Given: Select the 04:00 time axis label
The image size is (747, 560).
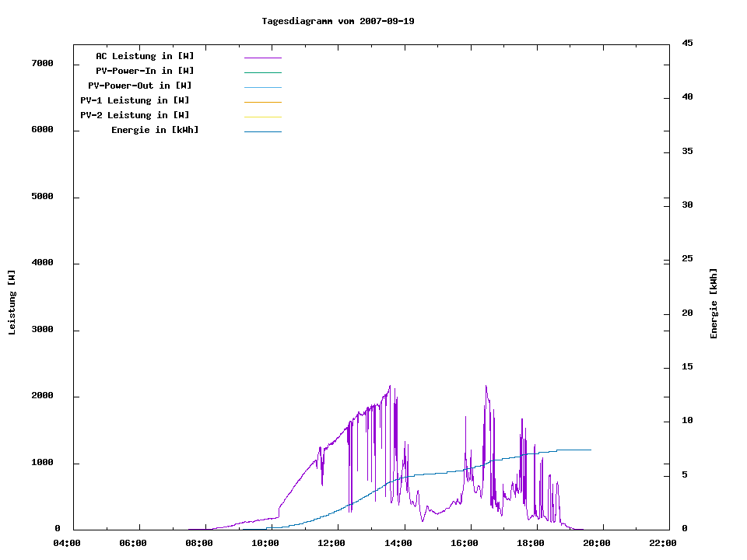Looking at the screenshot, I should (x=67, y=543).
